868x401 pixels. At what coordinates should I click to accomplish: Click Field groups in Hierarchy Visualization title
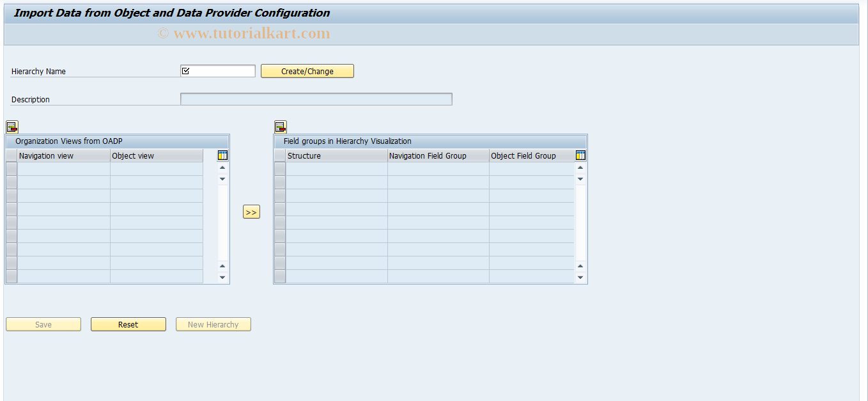348,141
